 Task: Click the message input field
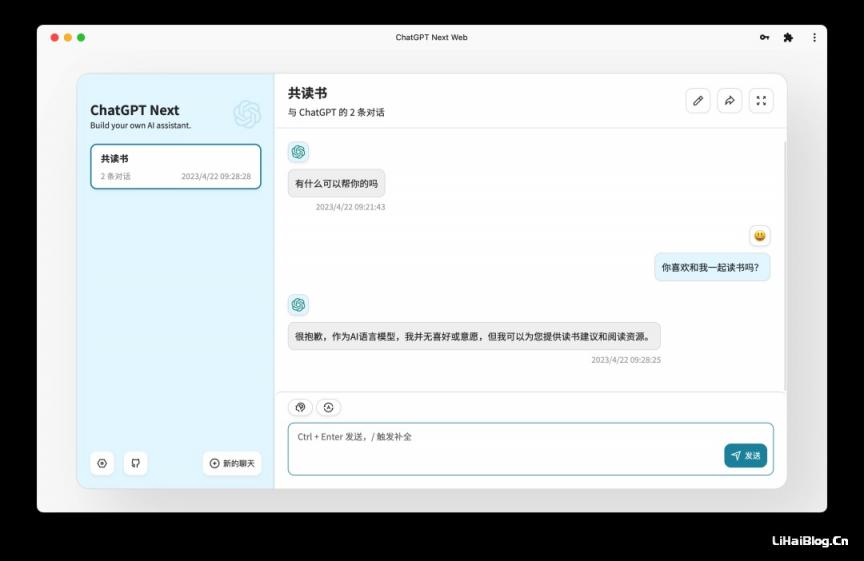pos(531,449)
